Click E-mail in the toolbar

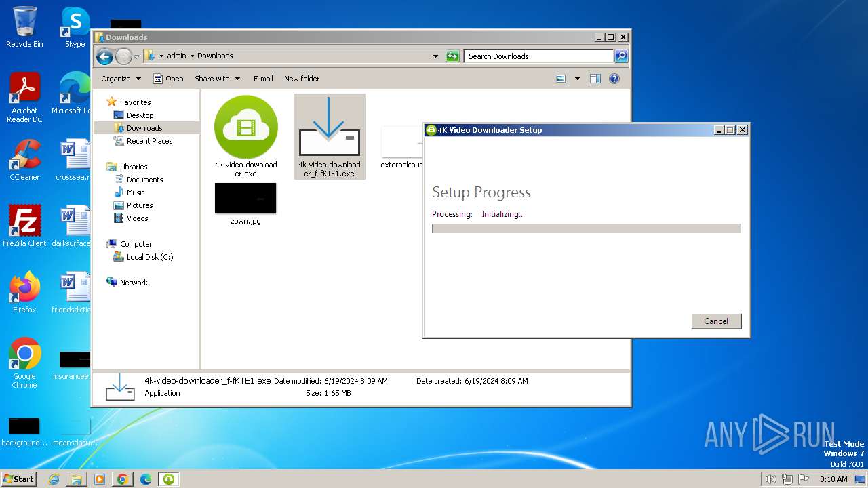(x=263, y=79)
